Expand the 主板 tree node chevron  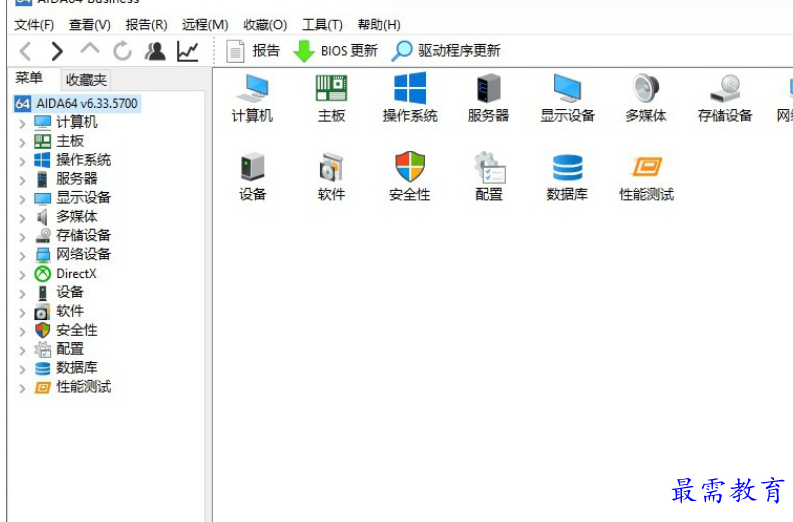pyautogui.click(x=22, y=143)
